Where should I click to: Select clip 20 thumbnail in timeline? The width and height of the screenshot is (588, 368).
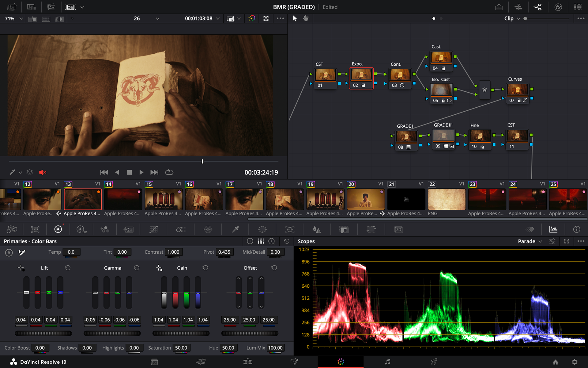point(366,199)
